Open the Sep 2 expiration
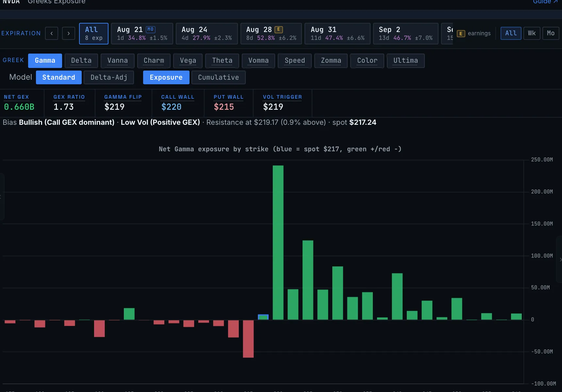 pyautogui.click(x=405, y=34)
